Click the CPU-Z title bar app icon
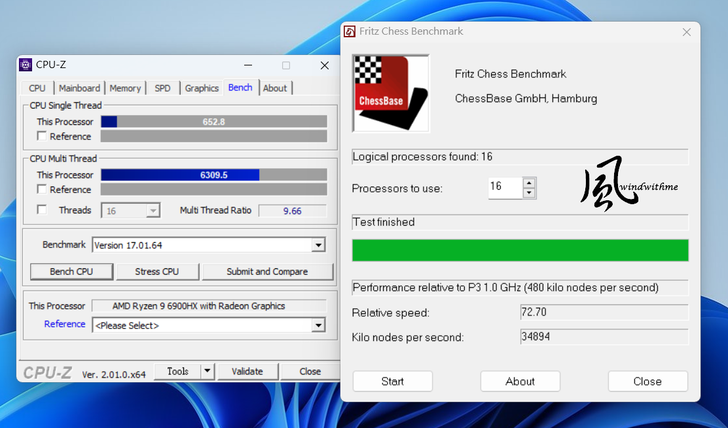The height and width of the screenshot is (428, 728). 25,65
